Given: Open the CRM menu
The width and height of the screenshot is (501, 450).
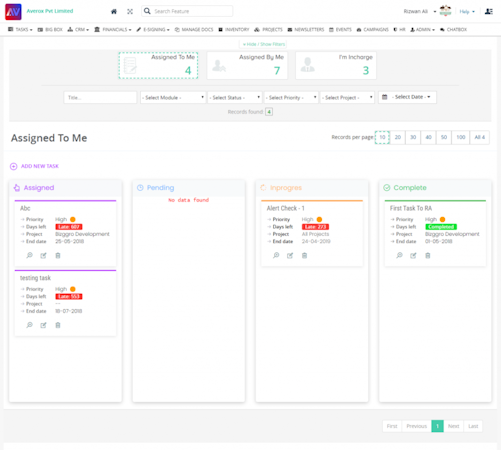Looking at the screenshot, I should [x=78, y=29].
